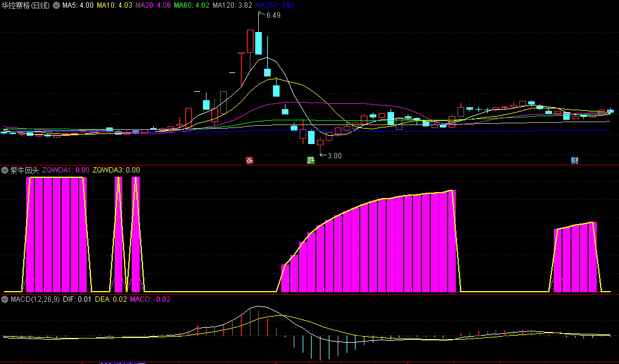Click the red 涨 event marker icon
Screen dimensions: 619x364
point(250,161)
